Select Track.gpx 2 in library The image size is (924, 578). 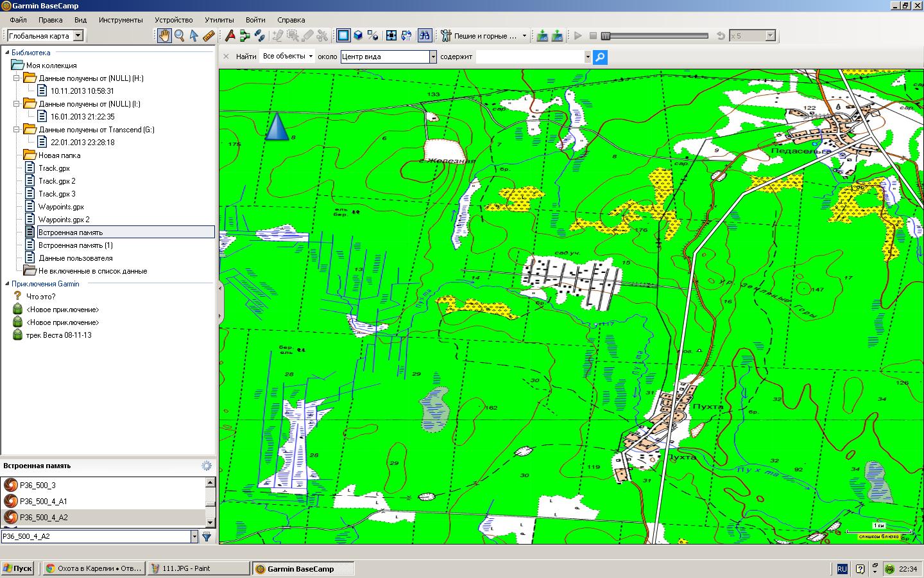[56, 181]
